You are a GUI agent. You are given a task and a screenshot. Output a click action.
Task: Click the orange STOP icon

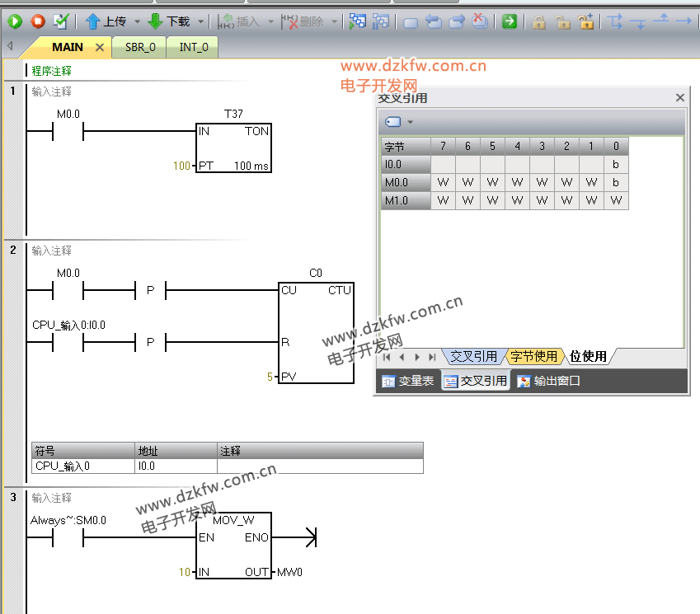pos(38,21)
